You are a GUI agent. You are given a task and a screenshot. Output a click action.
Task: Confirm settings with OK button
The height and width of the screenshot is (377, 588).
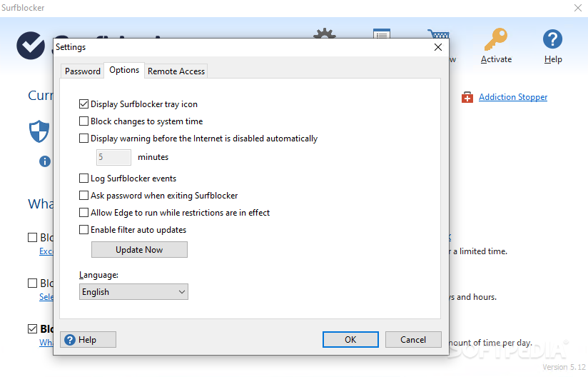pos(350,339)
